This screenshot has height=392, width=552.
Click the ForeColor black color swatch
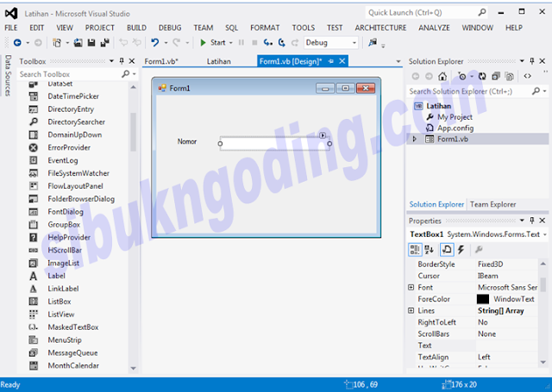click(483, 299)
